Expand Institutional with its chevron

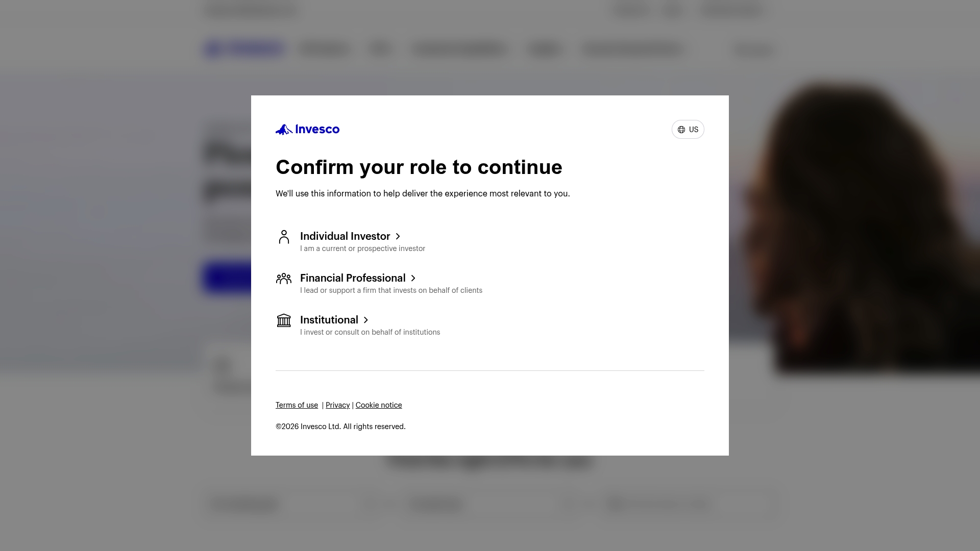[366, 320]
